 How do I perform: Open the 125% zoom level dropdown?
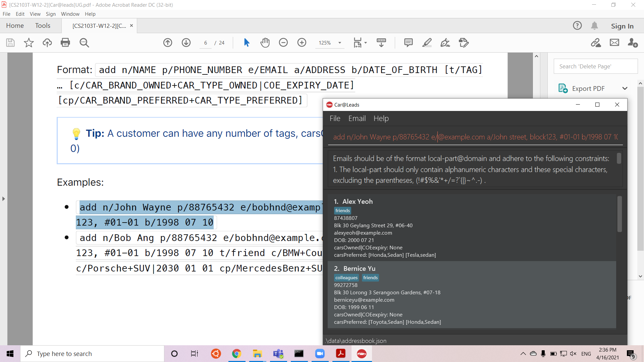coord(340,43)
